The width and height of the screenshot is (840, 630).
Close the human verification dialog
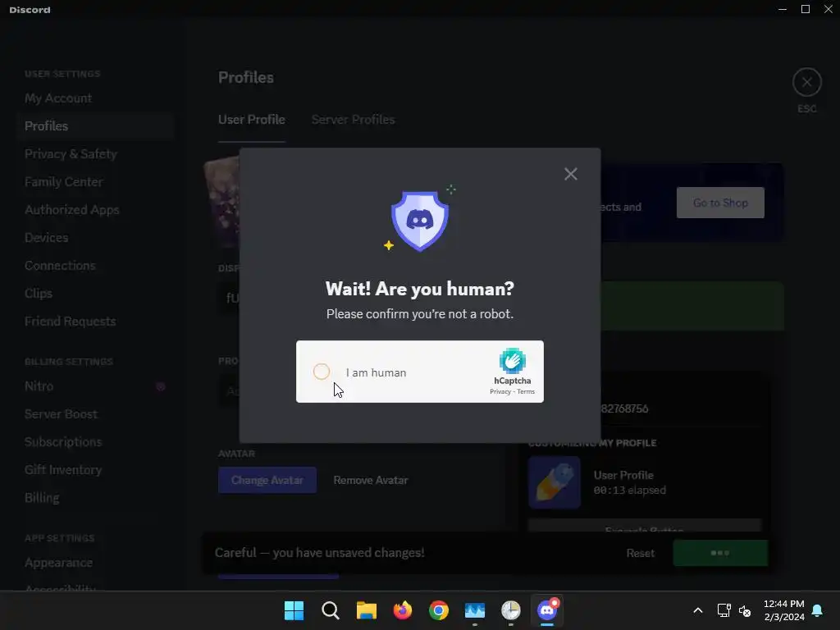coord(571,174)
